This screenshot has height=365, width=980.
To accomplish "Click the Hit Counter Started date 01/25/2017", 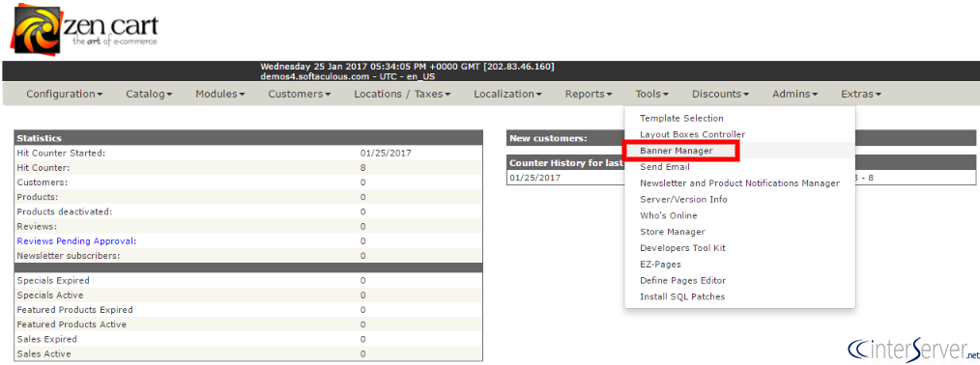I will (x=386, y=153).
